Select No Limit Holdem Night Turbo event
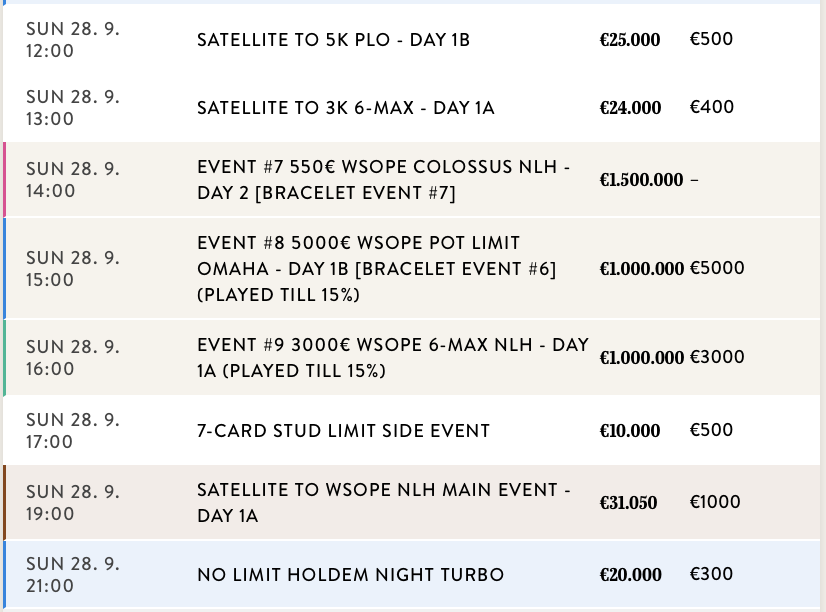 350,575
